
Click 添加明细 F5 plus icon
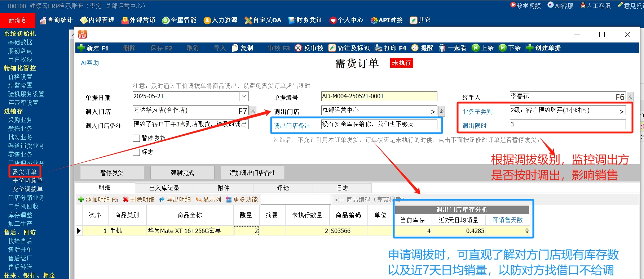[x=81, y=199]
